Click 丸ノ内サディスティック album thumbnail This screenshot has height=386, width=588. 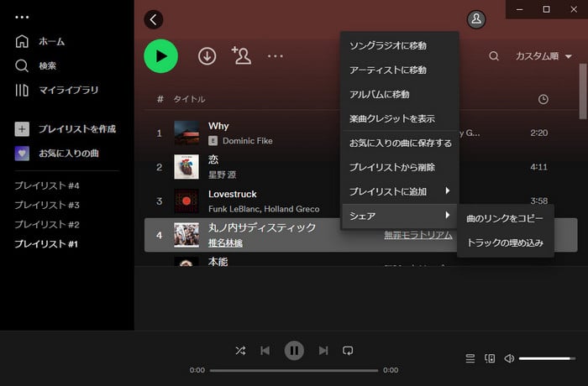(186, 235)
